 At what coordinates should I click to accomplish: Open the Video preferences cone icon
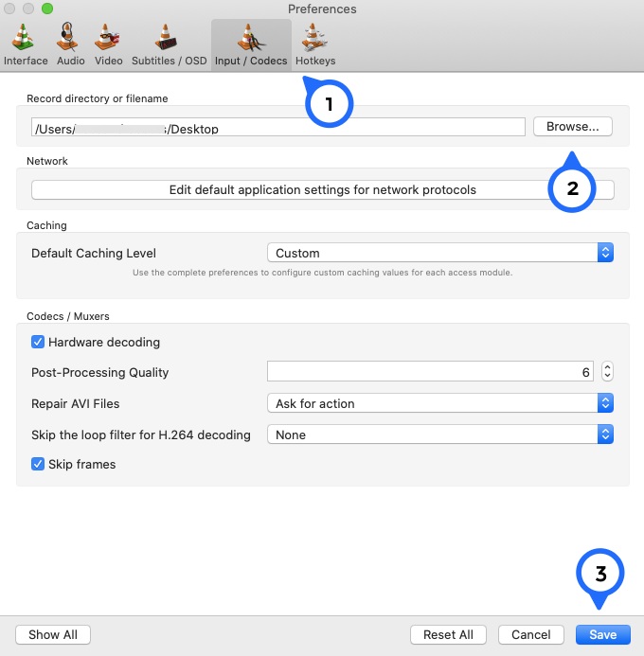click(107, 37)
